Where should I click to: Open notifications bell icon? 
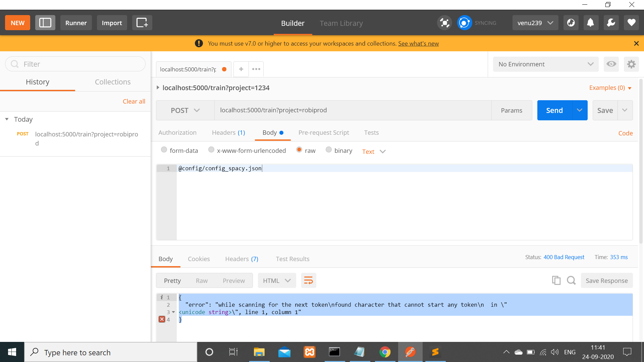coord(591,22)
